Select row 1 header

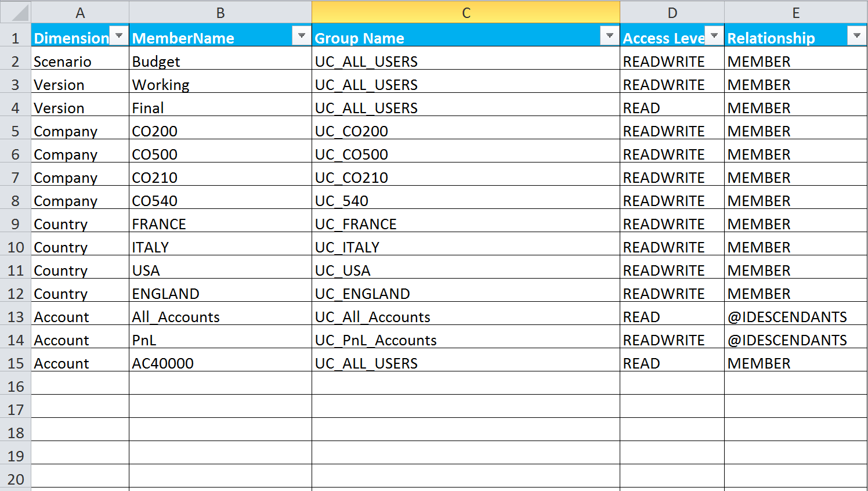pos(16,38)
